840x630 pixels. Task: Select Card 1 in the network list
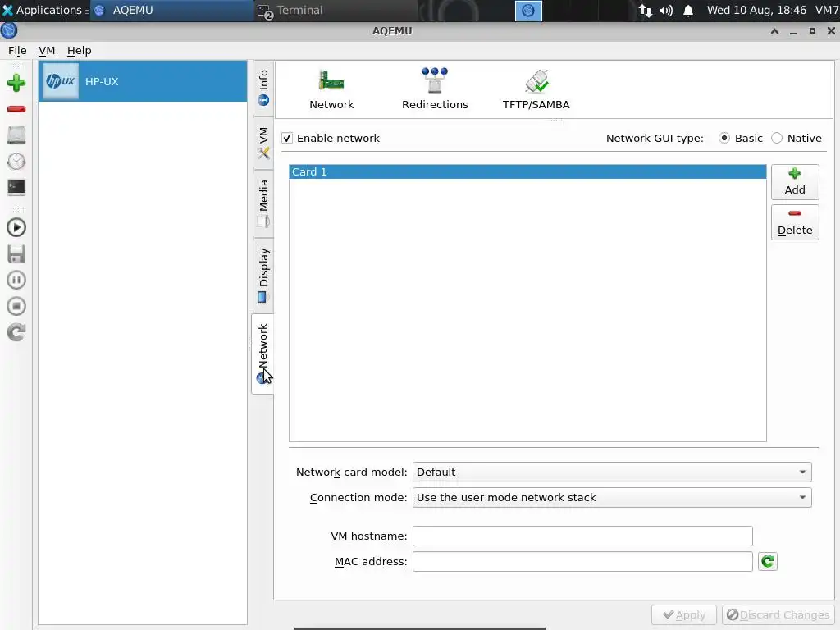527,172
